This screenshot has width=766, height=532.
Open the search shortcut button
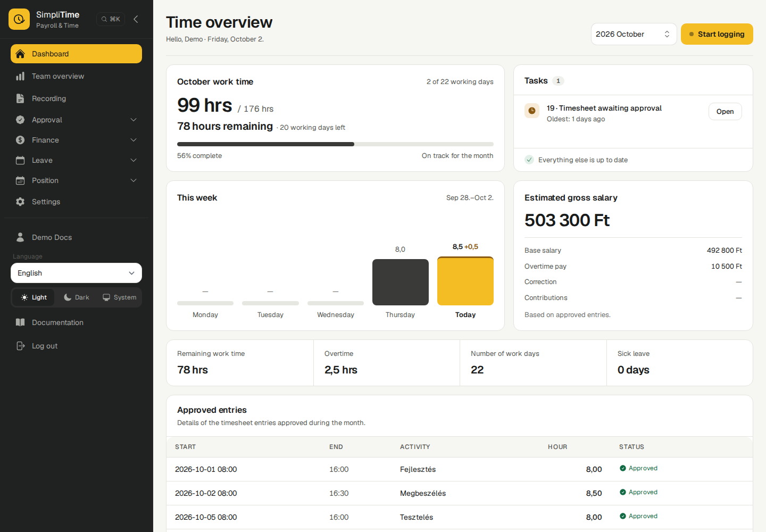[x=111, y=19]
